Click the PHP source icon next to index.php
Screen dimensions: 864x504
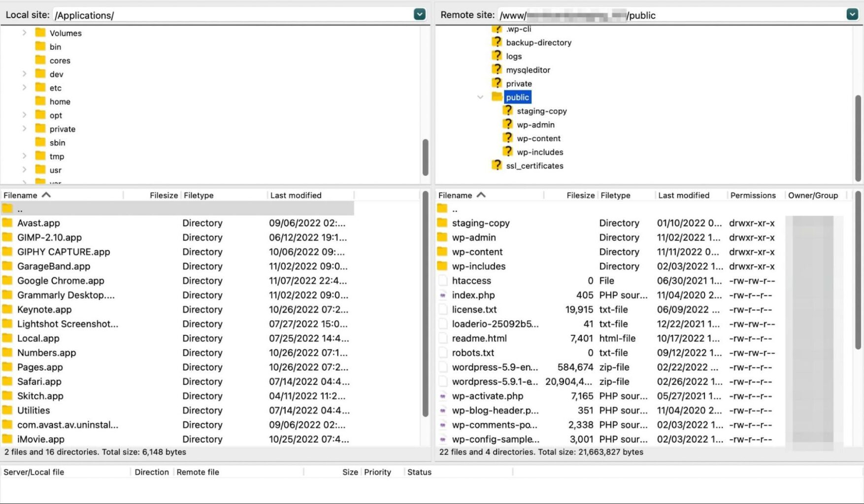(442, 295)
